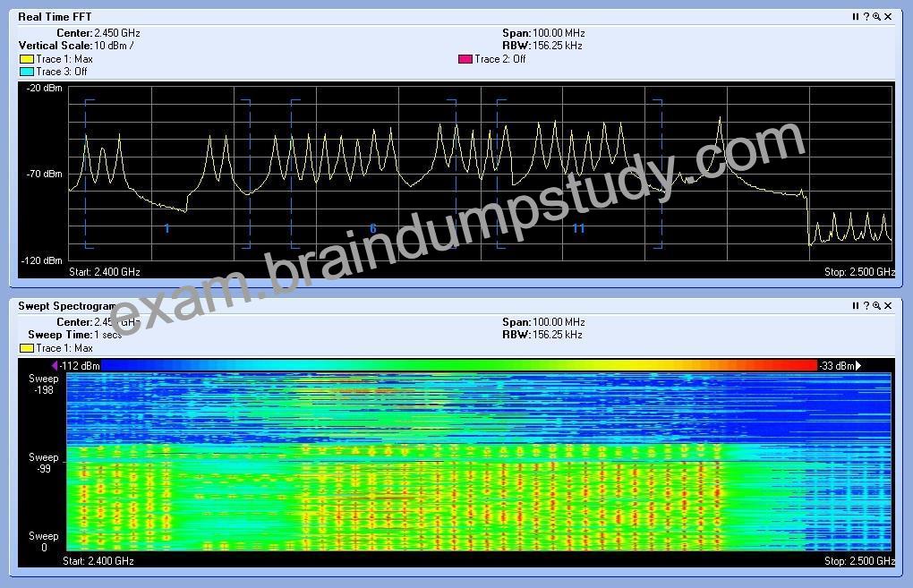Image resolution: width=913 pixels, height=588 pixels.
Task: Close the Swept Spectrogram panel
Action: coord(888,306)
